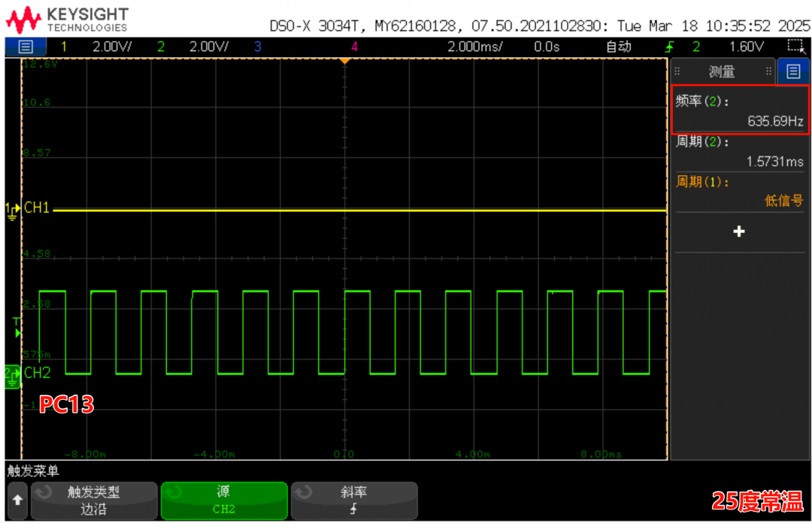Open the 源 CH2 trigger source softkey
812x523 pixels.
tap(224, 500)
